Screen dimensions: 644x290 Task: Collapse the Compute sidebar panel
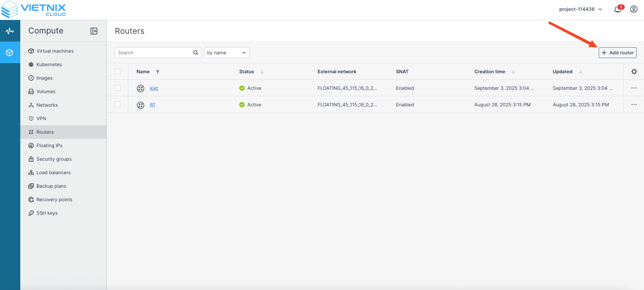[x=94, y=31]
